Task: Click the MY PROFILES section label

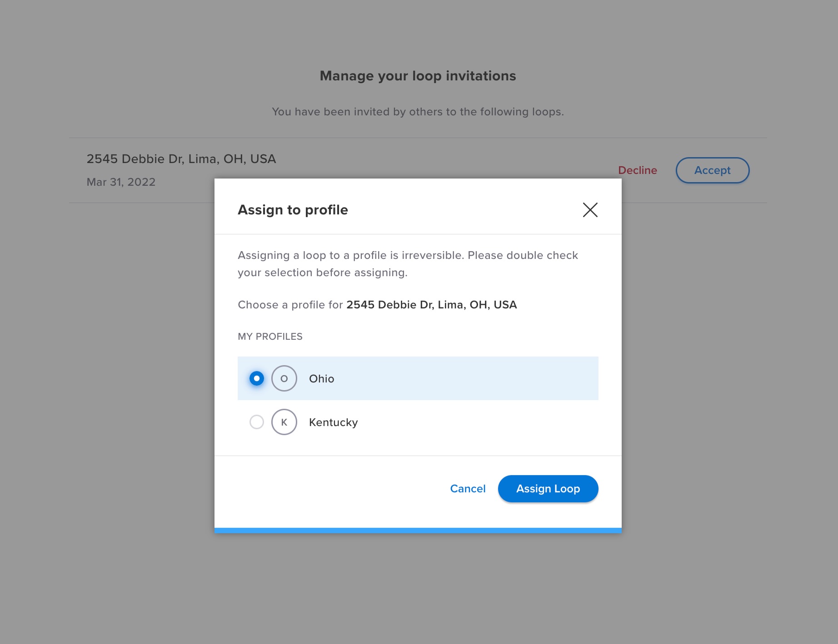Action: coord(270,336)
